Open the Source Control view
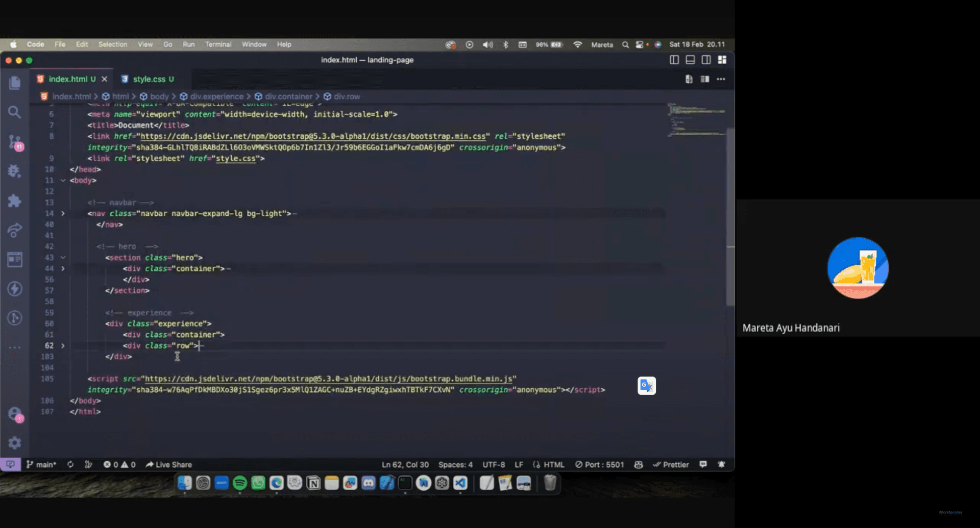Screen dimensions: 980x528 coord(15,142)
